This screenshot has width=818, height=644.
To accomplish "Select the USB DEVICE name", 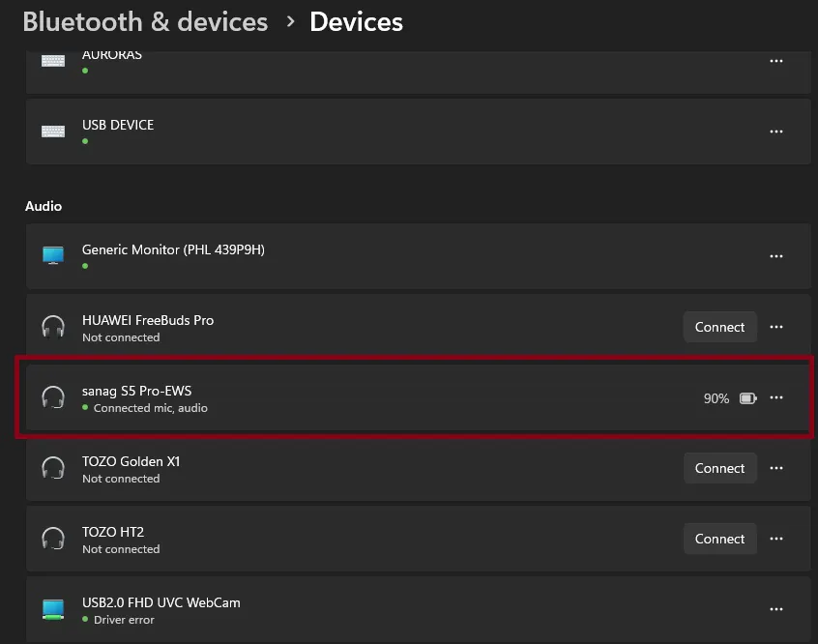I will pyautogui.click(x=118, y=126).
